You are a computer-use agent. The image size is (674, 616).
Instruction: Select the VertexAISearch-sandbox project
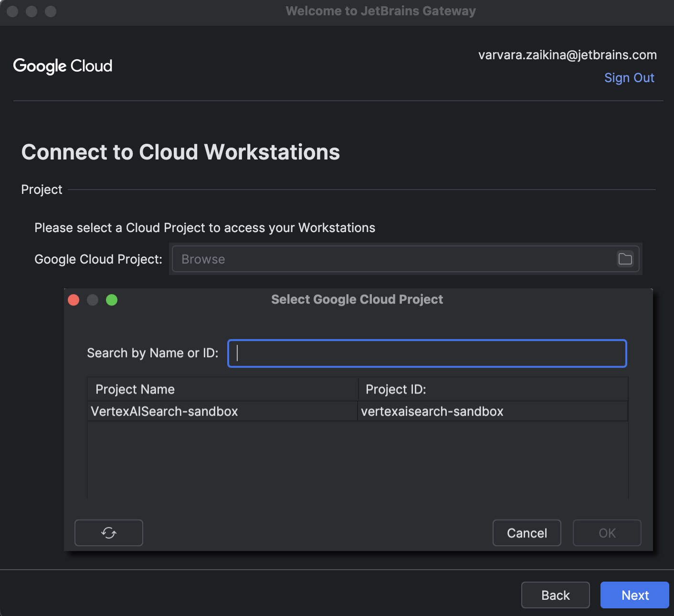pyautogui.click(x=165, y=411)
